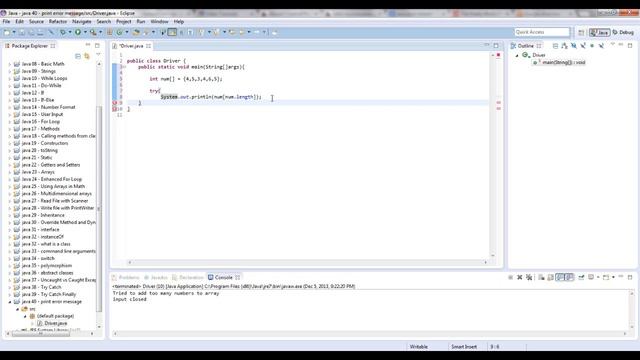Image resolution: width=640 pixels, height=360 pixels.
Task: Remove launch with console X icon
Action: (520, 278)
